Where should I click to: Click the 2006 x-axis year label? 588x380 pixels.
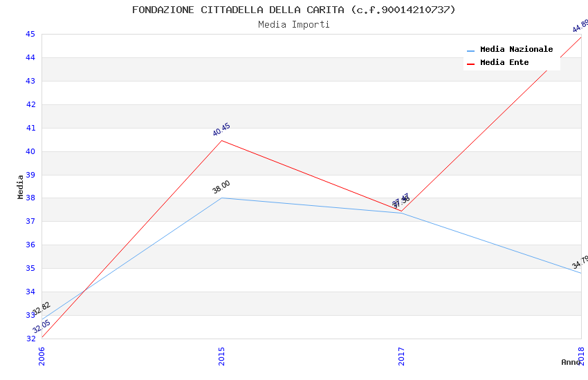(x=42, y=356)
